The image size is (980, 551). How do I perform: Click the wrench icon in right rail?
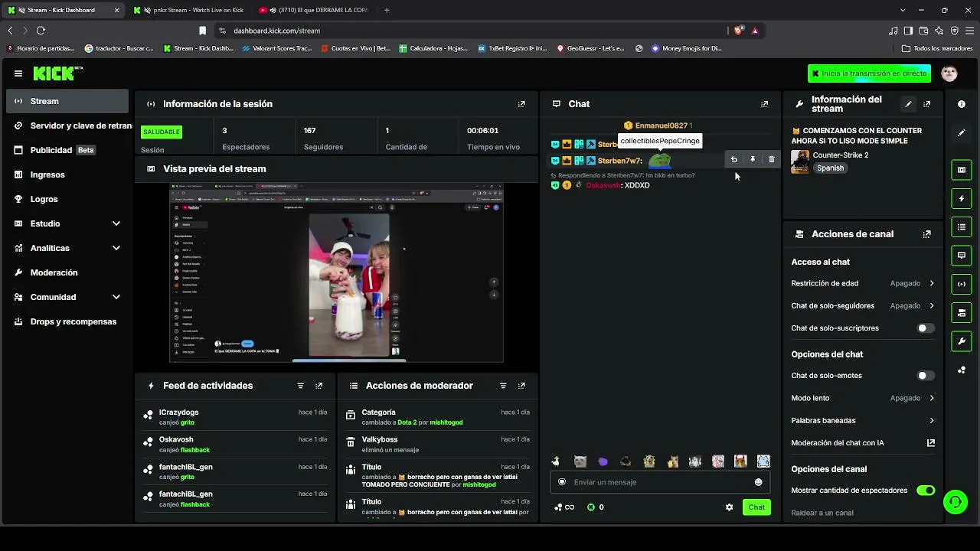click(x=962, y=341)
